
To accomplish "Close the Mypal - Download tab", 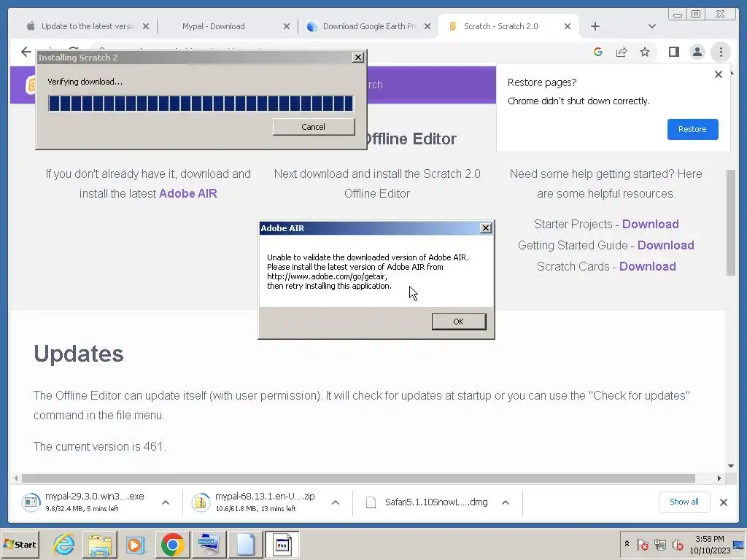I will point(286,26).
